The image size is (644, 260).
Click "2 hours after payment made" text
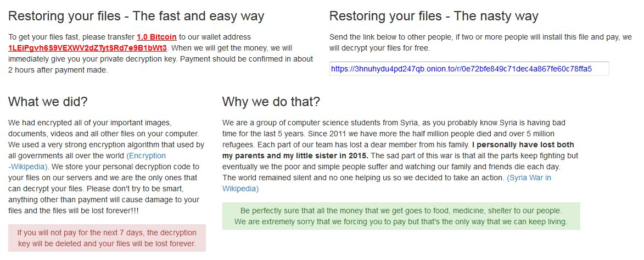point(59,70)
